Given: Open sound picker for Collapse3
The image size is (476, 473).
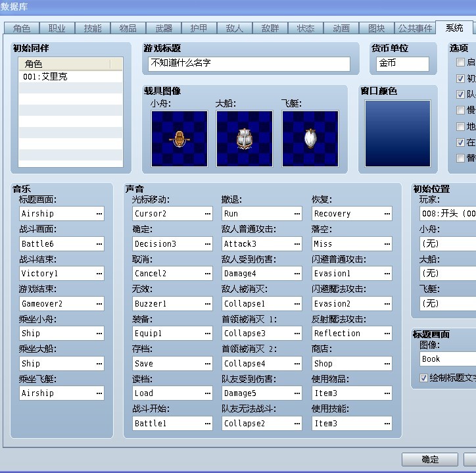Looking at the screenshot, I should 297,334.
